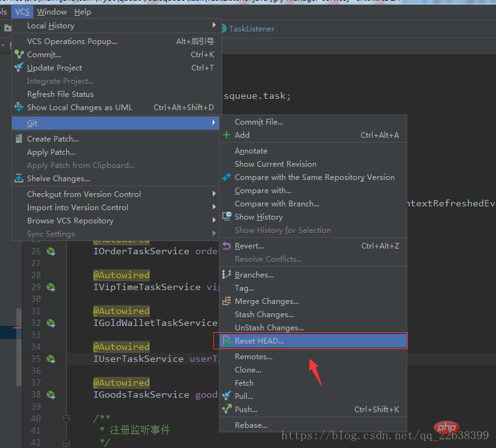This screenshot has width=496, height=448.
Task: Click the Compare with Same Repository Version icon
Action: [227, 177]
